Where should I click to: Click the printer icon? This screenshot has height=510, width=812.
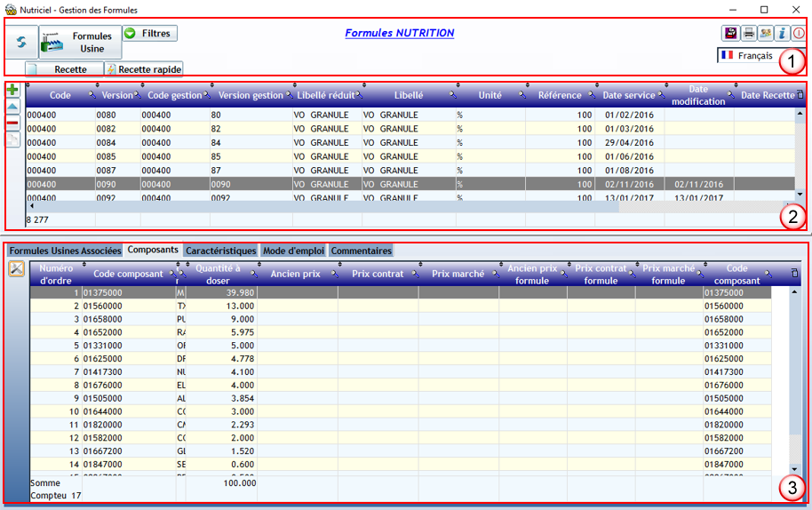tap(748, 33)
